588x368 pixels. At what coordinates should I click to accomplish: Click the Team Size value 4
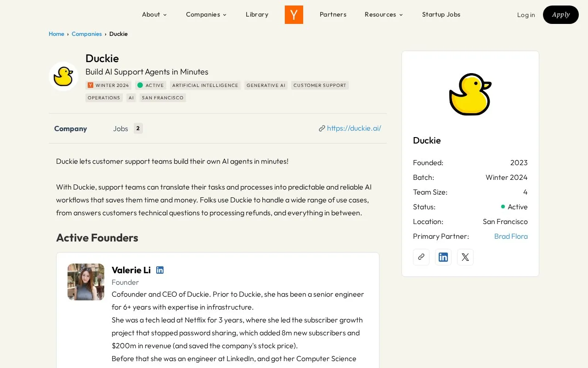coord(525,192)
